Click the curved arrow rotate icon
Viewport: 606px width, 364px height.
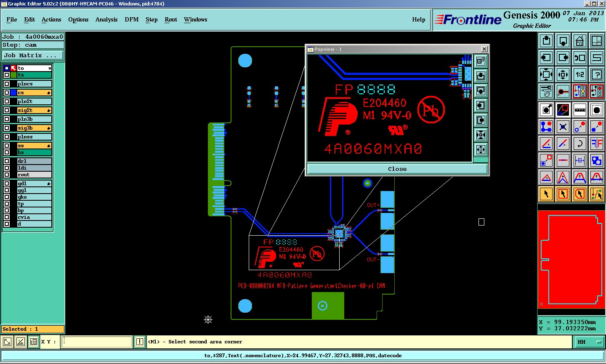coord(580,143)
